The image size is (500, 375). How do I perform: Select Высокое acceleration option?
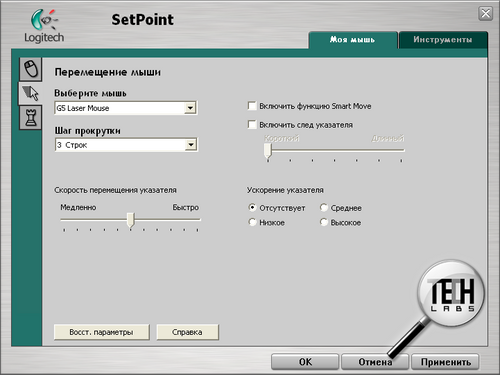click(x=324, y=222)
